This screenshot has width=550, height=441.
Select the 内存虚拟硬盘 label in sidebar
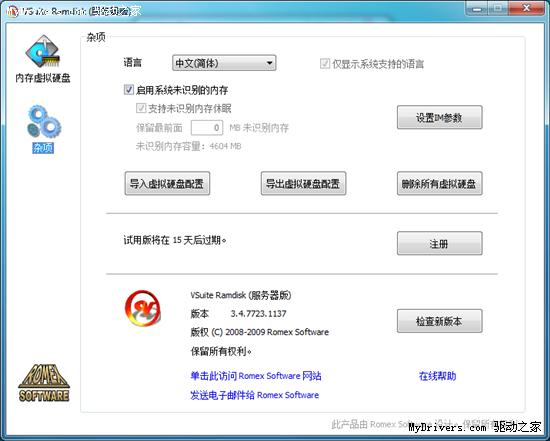coord(43,78)
